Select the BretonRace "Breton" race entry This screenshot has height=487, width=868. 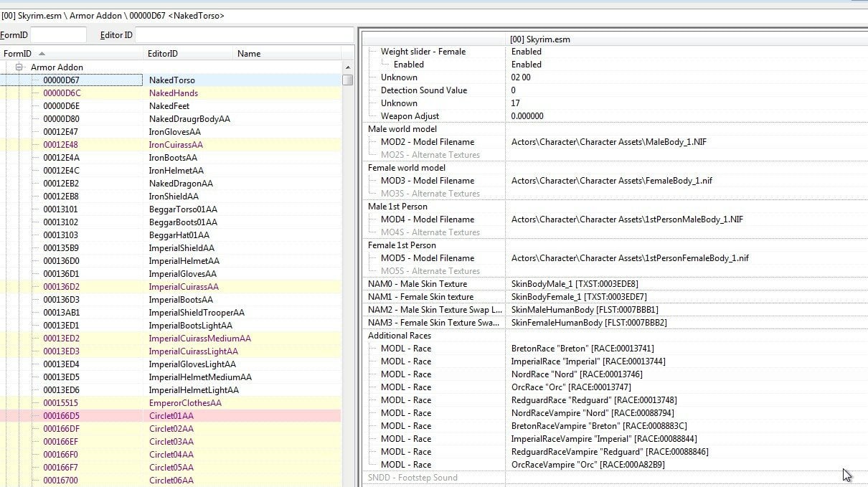[615, 349]
